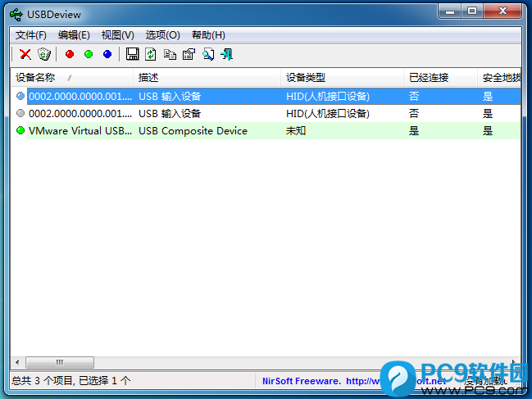Click the blue circle toolbar icon
Screen dimensions: 532x399
[x=107, y=54]
